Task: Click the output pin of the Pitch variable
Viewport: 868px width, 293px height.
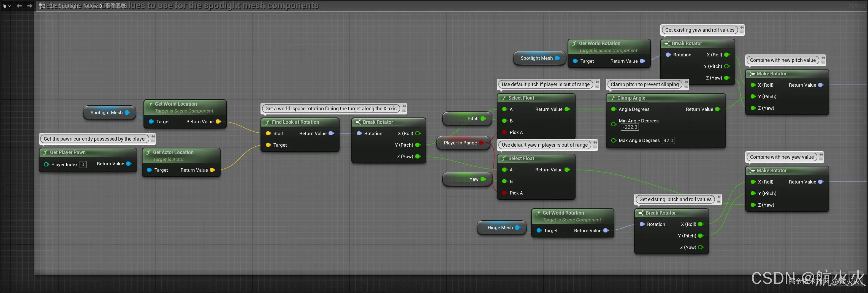Action: pyautogui.click(x=483, y=119)
